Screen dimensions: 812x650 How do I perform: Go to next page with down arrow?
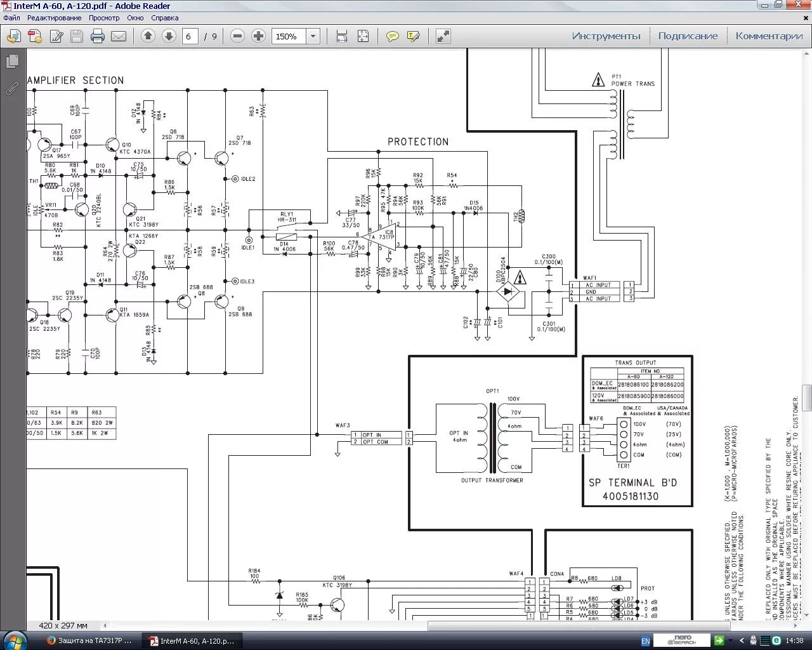pos(169,36)
